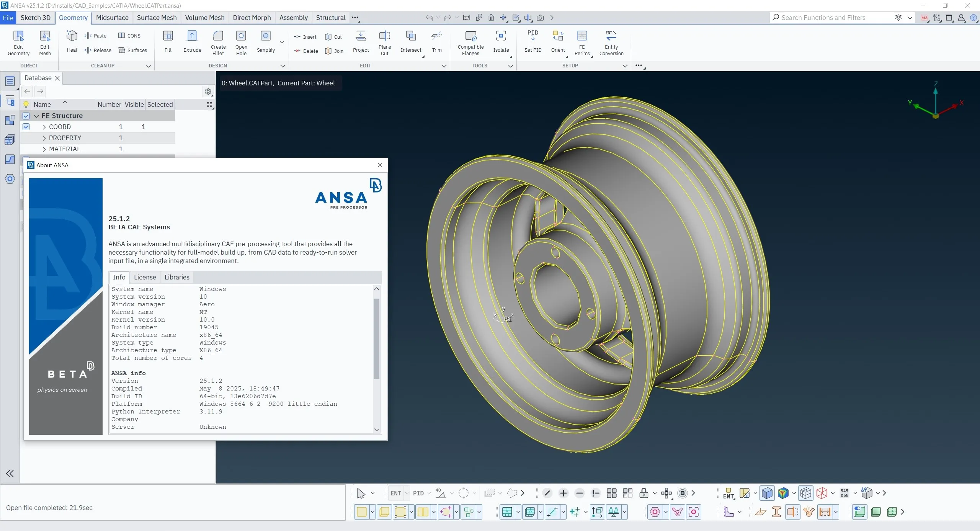The height and width of the screenshot is (531, 980).
Task: Expand the CLEAN UP group dropdown
Action: click(149, 66)
